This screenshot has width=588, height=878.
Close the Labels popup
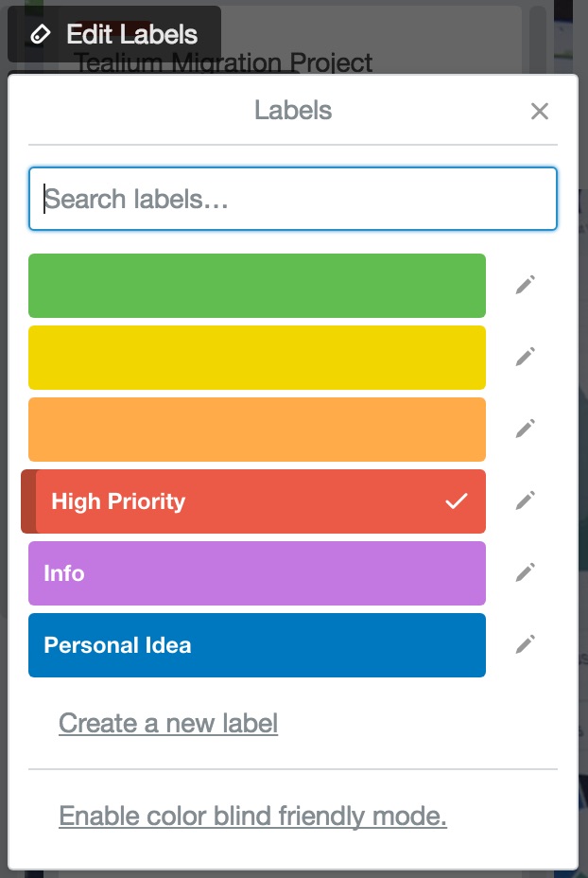540,111
